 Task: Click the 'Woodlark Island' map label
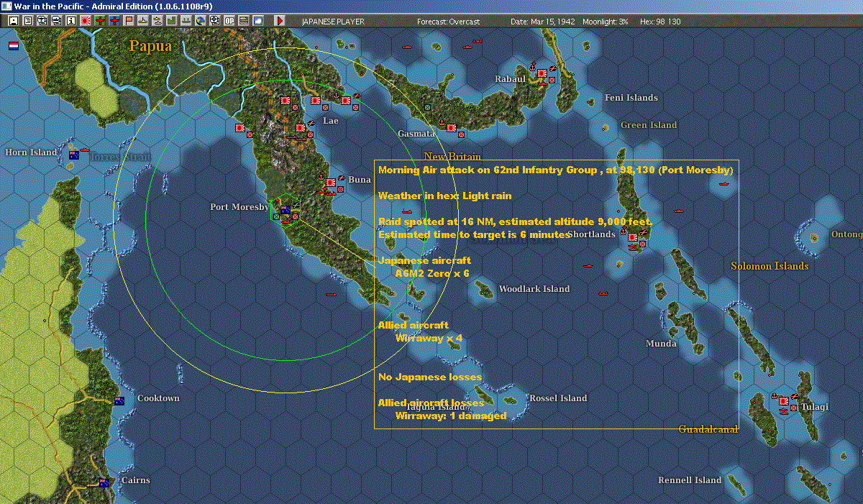(x=534, y=289)
